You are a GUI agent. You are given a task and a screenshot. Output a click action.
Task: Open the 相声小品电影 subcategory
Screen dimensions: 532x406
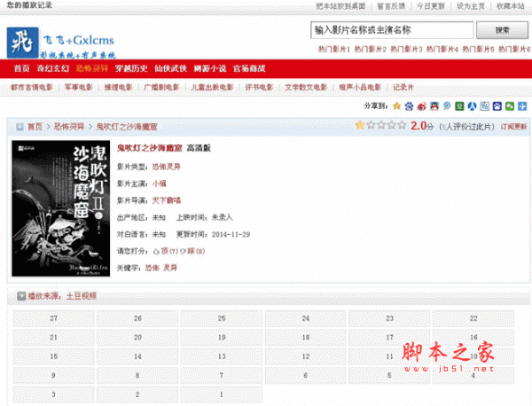(x=360, y=87)
